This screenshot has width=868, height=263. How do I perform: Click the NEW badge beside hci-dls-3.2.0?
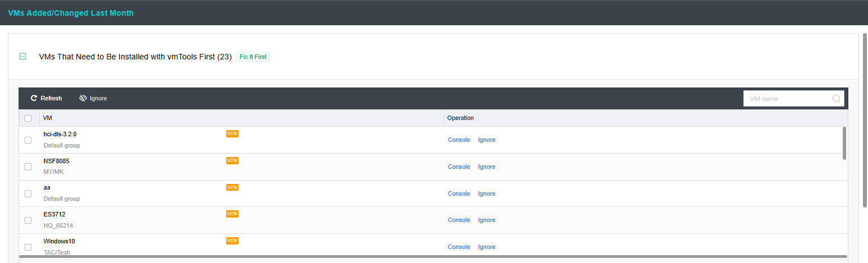click(x=232, y=133)
